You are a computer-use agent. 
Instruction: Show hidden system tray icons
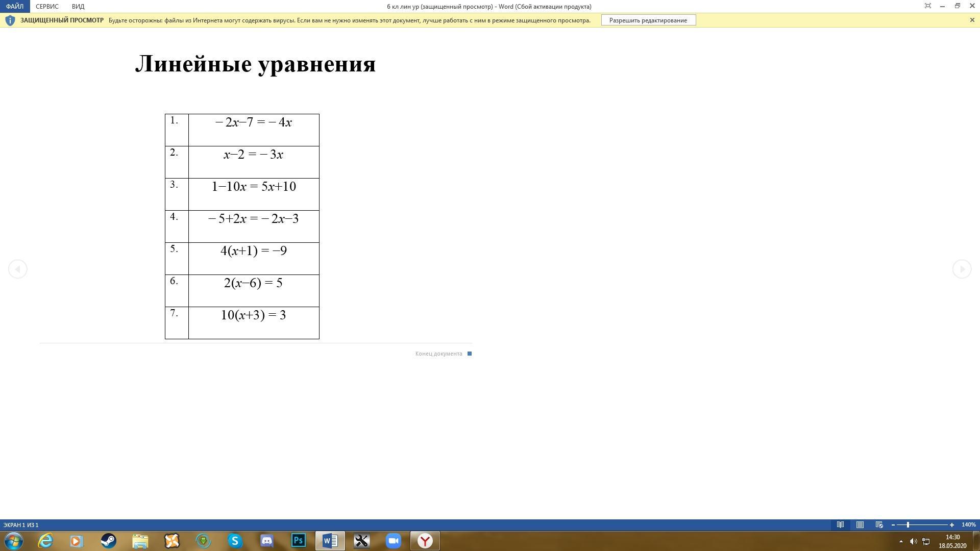(901, 541)
